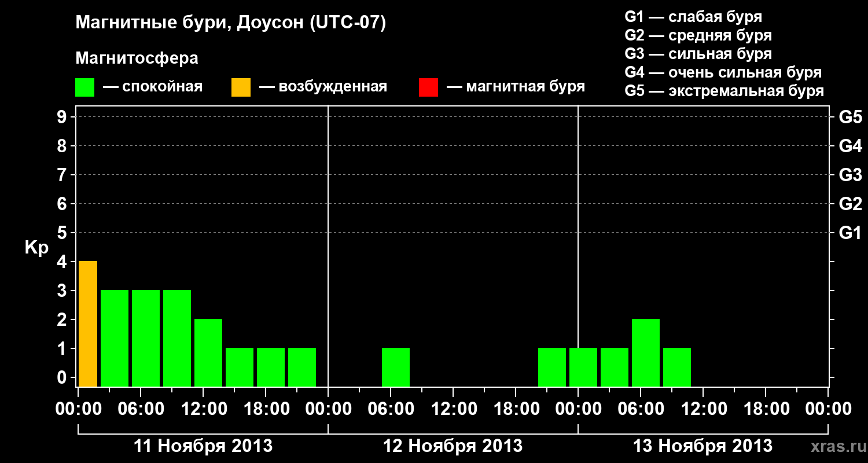This screenshot has height=463, width=868.
Task: Click the red 'магнитная буря' legend swatch
Action: pyautogui.click(x=428, y=87)
